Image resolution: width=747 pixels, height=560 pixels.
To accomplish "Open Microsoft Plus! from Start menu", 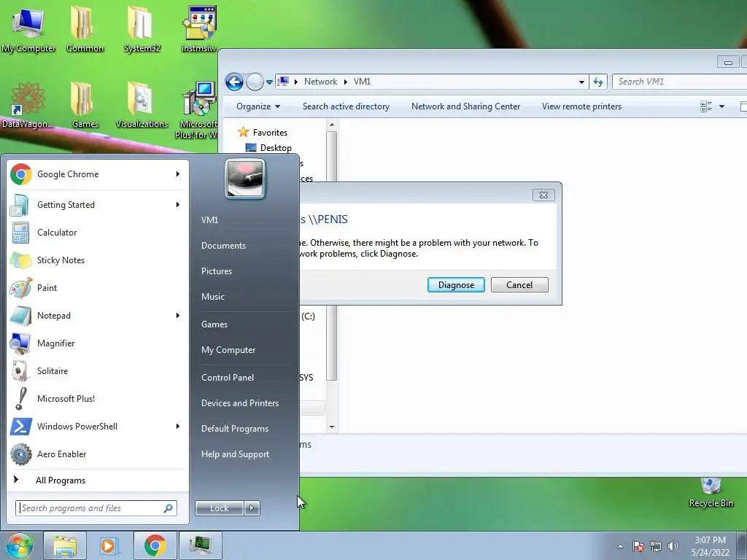I will click(97, 399).
